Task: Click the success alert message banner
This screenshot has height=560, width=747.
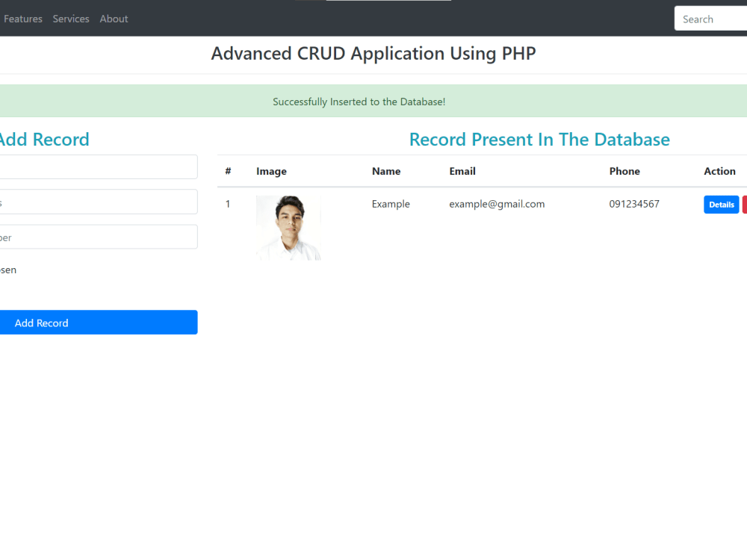Action: (359, 102)
